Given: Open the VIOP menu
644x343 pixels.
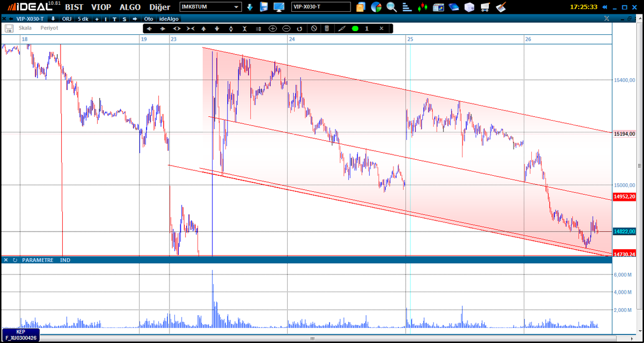Looking at the screenshot, I should click(x=101, y=7).
